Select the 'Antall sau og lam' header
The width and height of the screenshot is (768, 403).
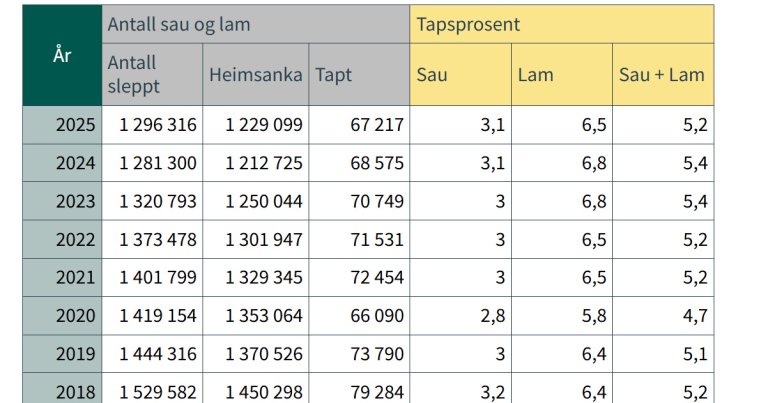[255, 24]
